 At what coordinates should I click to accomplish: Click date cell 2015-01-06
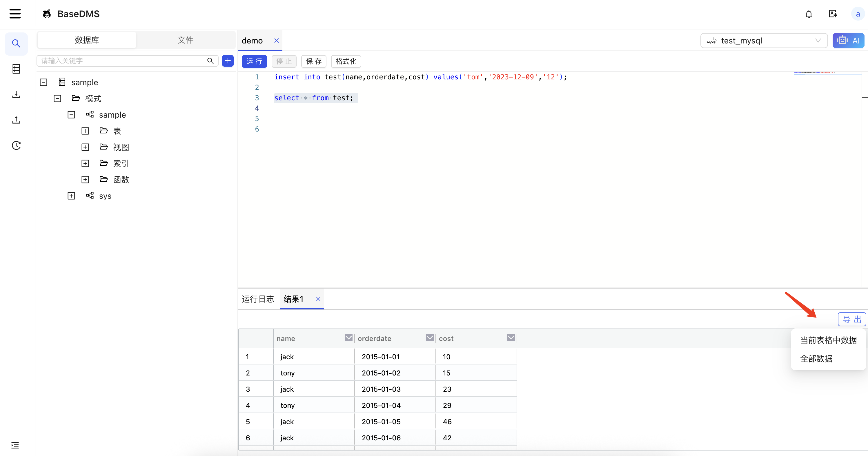[395, 437]
